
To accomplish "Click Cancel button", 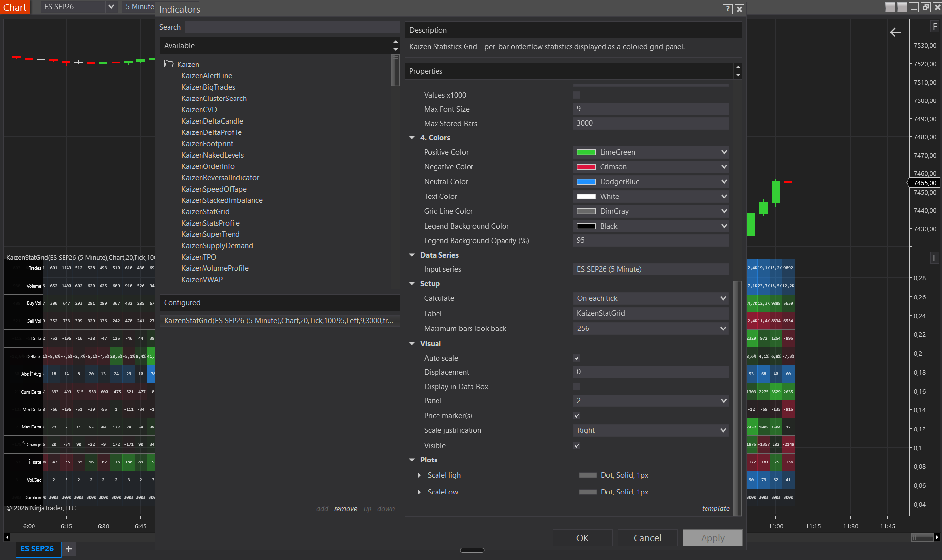I will coord(647,538).
